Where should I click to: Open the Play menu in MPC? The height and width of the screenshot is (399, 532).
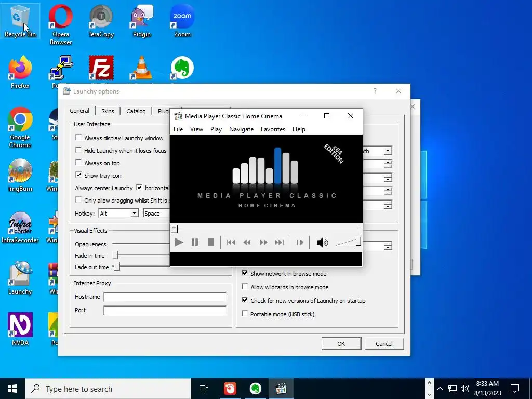coord(216,129)
